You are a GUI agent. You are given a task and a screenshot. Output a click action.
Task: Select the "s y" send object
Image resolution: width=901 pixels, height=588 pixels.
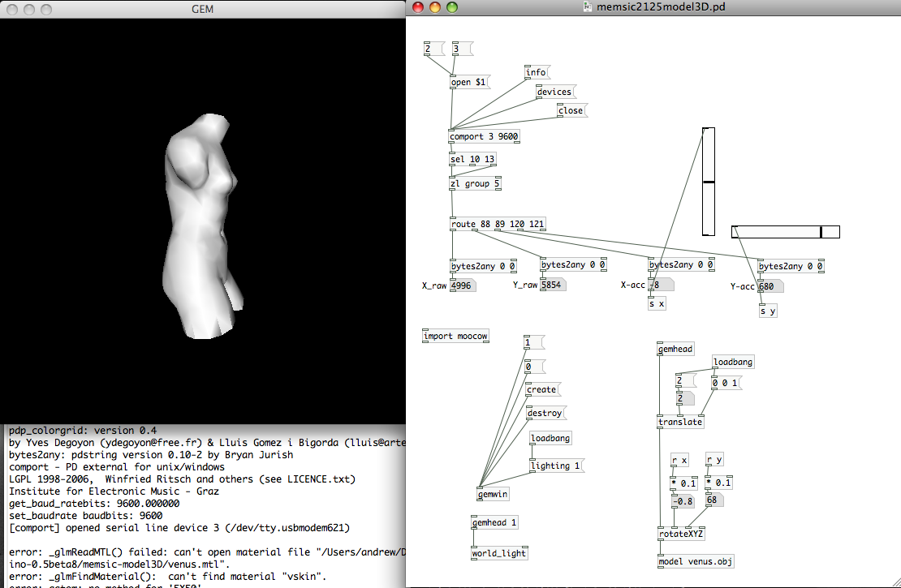tap(769, 311)
